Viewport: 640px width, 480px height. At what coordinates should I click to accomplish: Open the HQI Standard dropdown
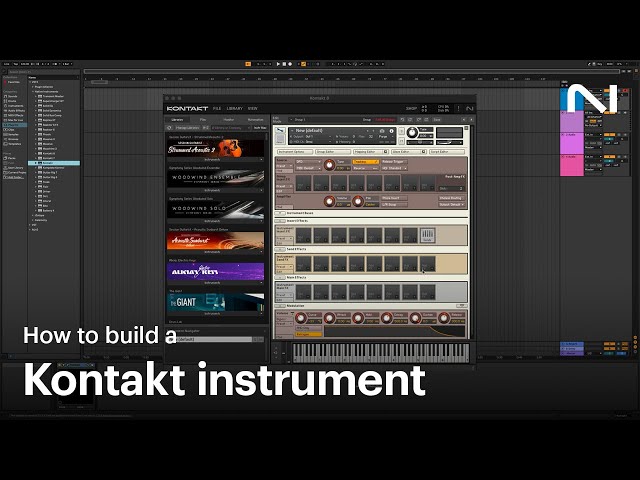coord(394,168)
